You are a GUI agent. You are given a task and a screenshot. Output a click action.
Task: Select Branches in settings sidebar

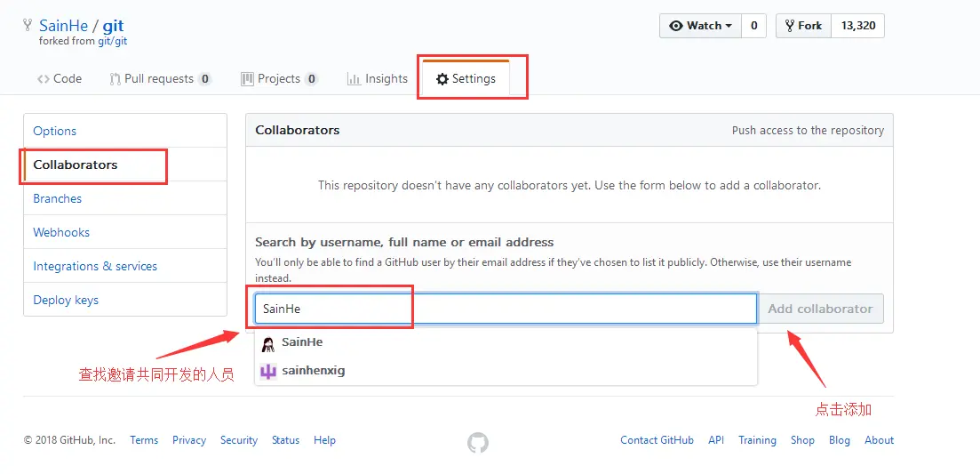tap(57, 198)
